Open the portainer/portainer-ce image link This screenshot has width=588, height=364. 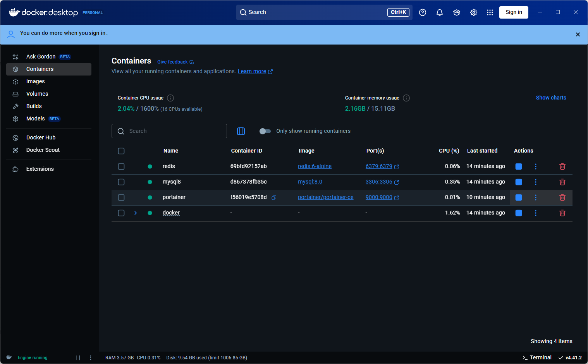click(325, 197)
